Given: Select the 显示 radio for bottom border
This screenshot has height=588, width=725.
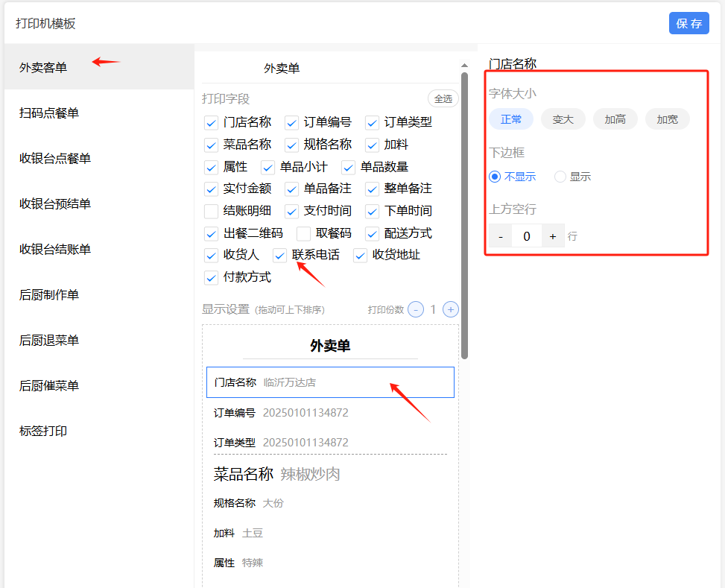Looking at the screenshot, I should pos(560,177).
